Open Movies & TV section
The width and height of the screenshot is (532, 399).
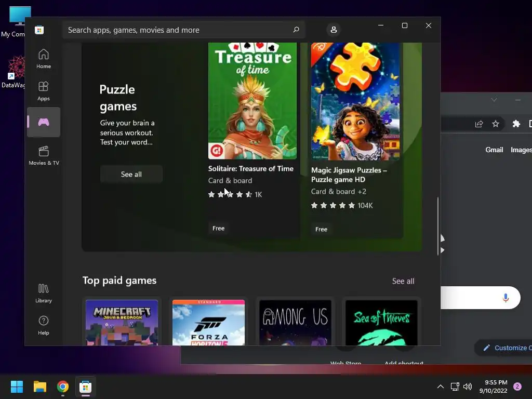tap(44, 155)
